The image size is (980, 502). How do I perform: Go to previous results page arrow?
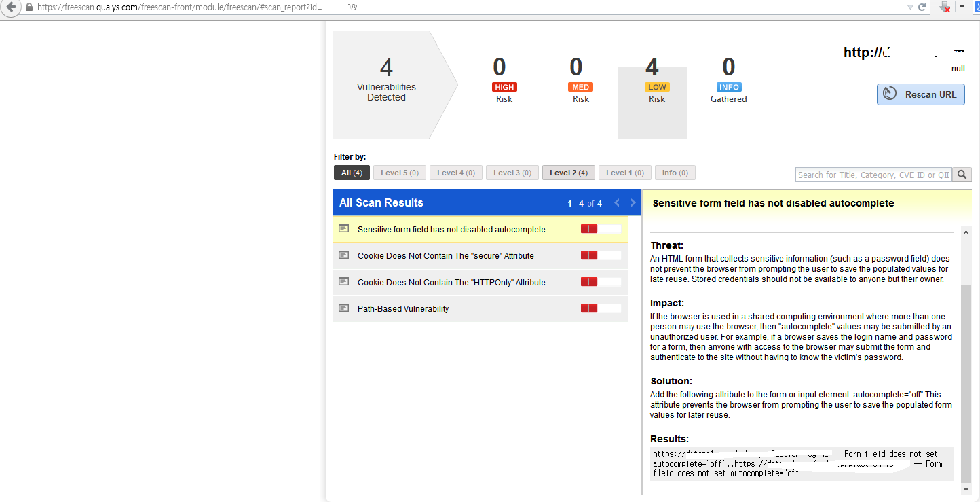click(617, 202)
